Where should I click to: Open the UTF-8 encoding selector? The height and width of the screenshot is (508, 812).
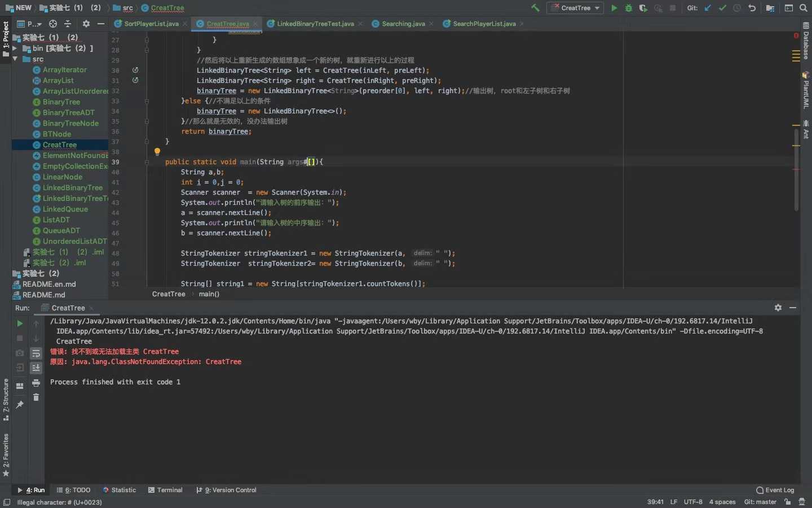(x=693, y=502)
